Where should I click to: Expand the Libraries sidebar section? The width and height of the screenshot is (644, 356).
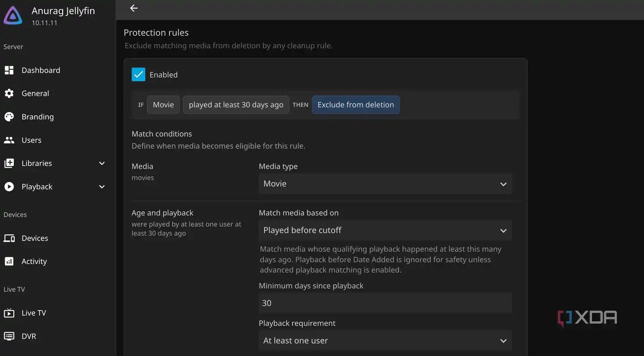(x=102, y=163)
